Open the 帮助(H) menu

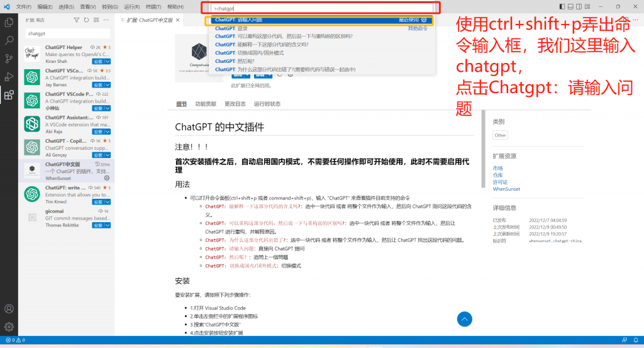[x=175, y=7]
